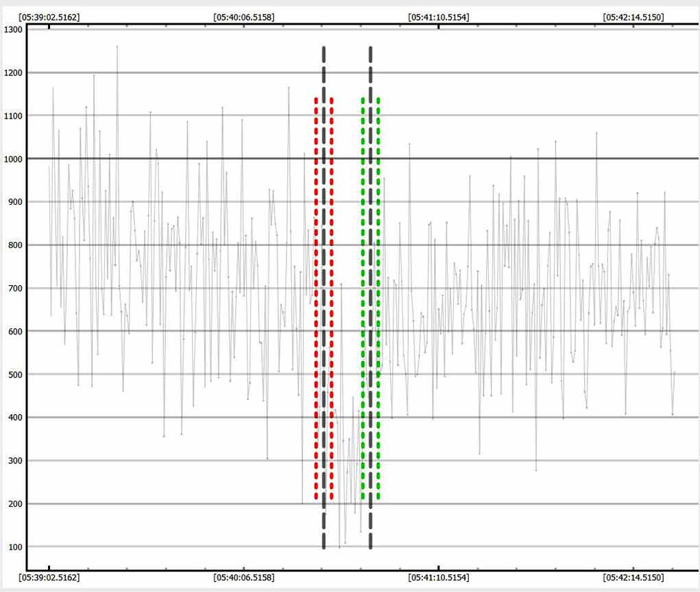Click the top time label 05:39:02.5162
The image size is (700, 592).
[49, 17]
